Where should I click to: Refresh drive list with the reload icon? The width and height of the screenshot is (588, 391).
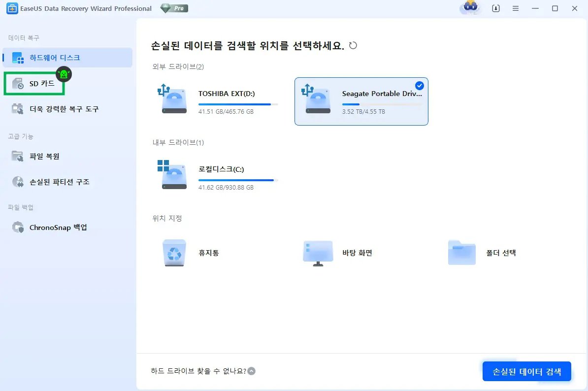353,46
